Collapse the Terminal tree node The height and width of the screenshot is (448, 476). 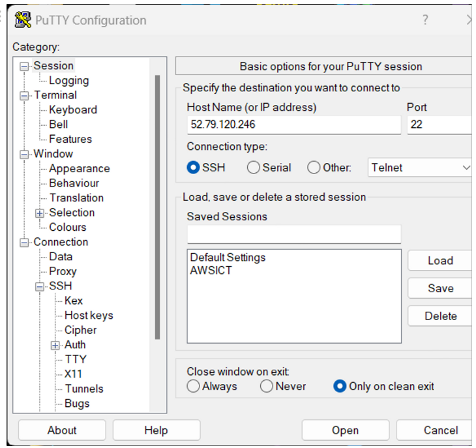[24, 96]
